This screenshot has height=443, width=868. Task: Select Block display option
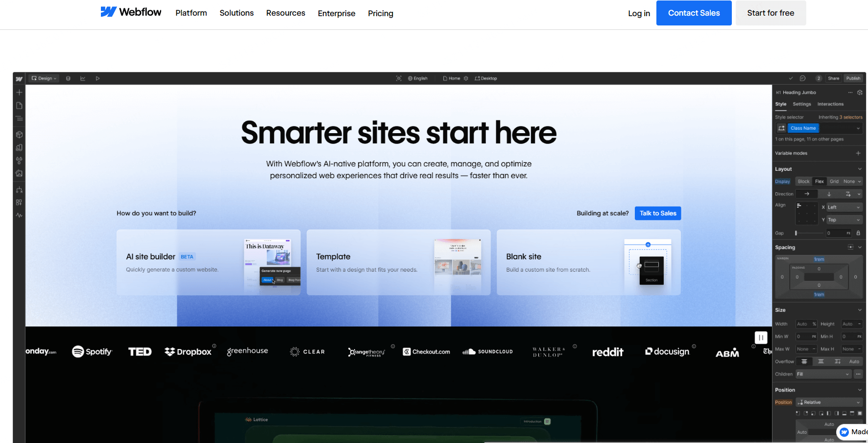coord(803,182)
